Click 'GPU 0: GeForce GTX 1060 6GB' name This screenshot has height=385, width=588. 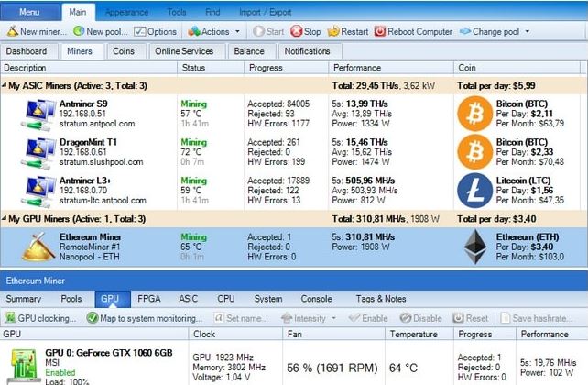point(109,353)
